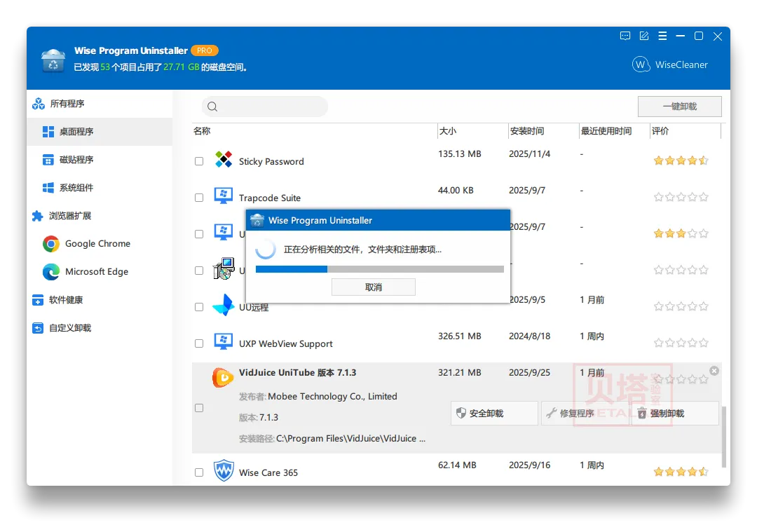Click the UXP WebView Support icon

pos(224,341)
